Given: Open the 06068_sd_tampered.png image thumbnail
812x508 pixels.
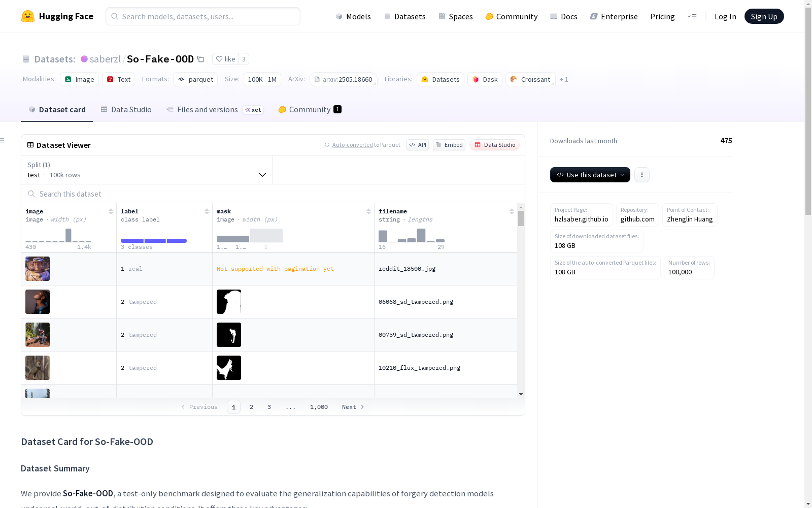Looking at the screenshot, I should coord(38,302).
